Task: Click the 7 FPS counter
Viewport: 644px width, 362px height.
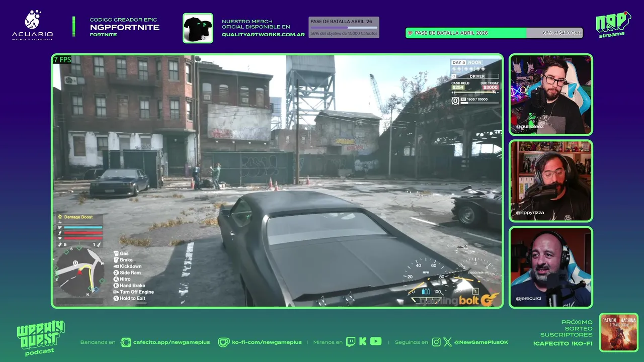Action: coord(62,60)
